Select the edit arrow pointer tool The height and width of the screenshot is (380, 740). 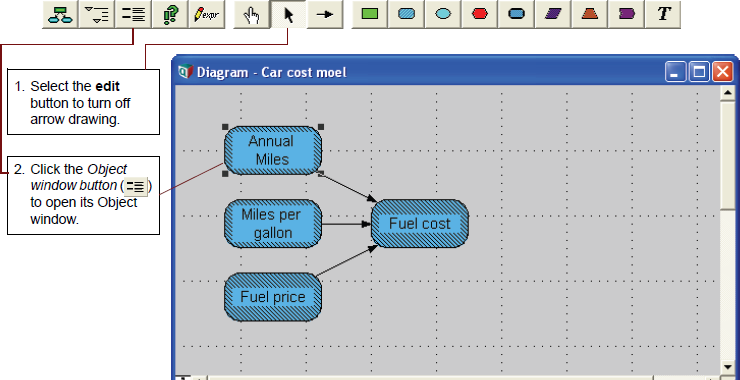click(x=288, y=15)
